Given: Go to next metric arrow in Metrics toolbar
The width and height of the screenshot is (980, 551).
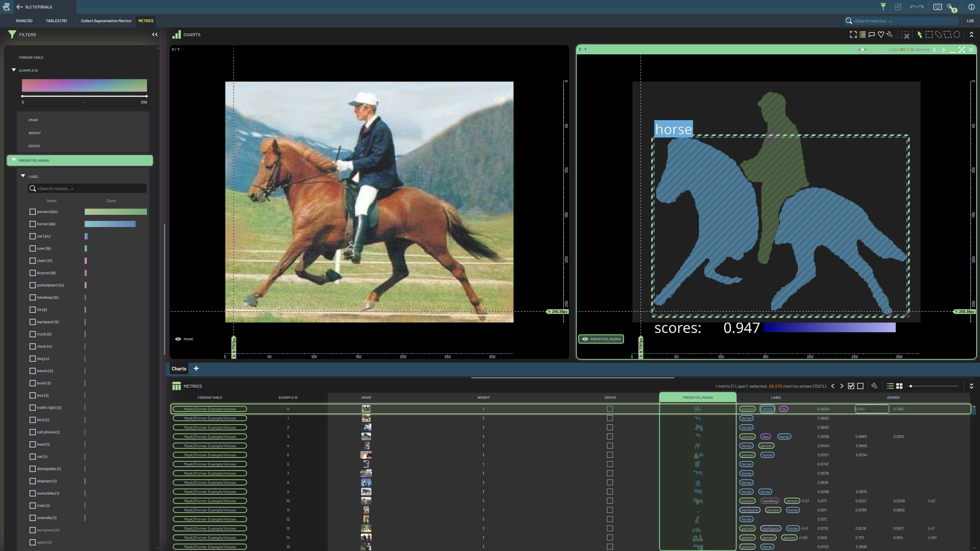Looking at the screenshot, I should tap(841, 386).
